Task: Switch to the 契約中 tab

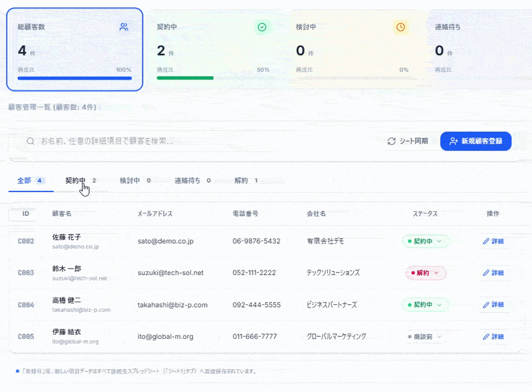Action: [80, 181]
